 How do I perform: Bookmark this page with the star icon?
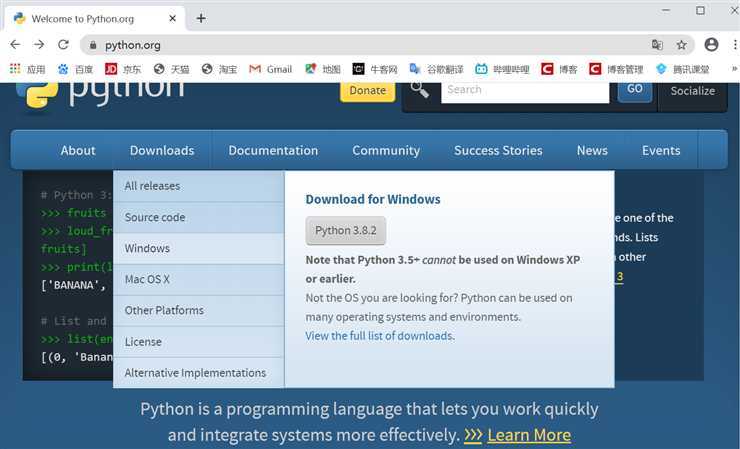[681, 45]
